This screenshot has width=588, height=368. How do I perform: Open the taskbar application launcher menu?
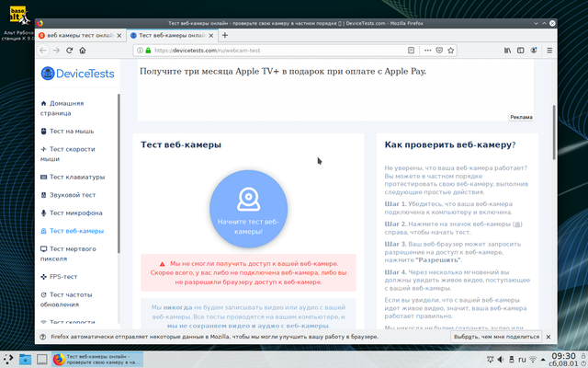(x=8, y=360)
